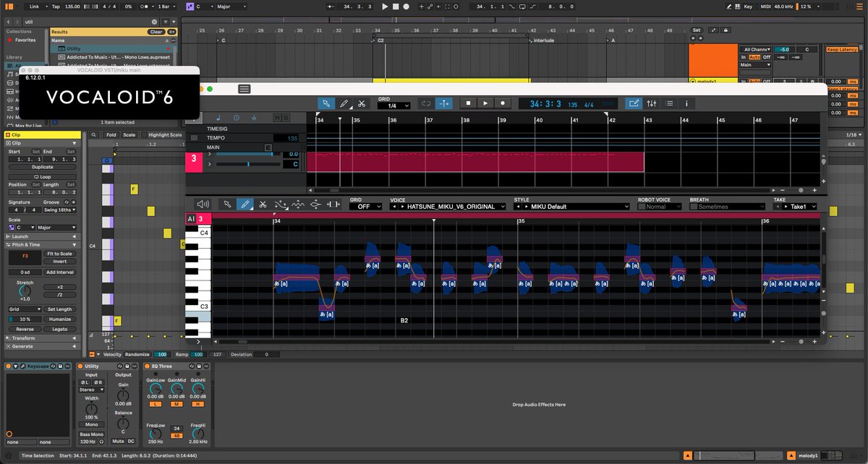
Task: Open the Swing 16ths groove dropdown
Action: [60, 210]
